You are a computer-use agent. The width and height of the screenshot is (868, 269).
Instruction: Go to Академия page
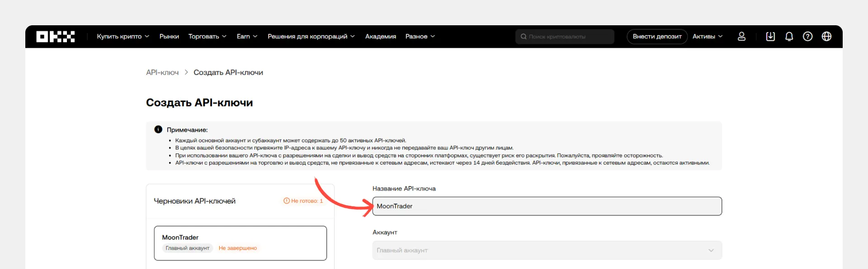tap(380, 37)
